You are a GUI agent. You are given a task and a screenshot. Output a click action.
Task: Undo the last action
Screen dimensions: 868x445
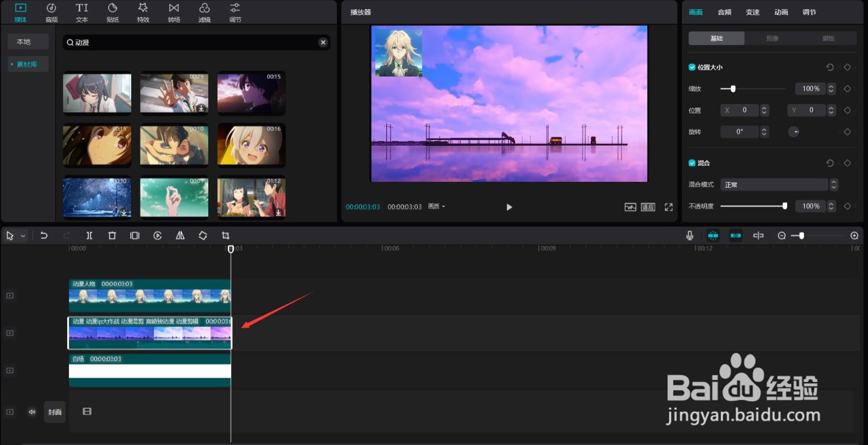[44, 236]
